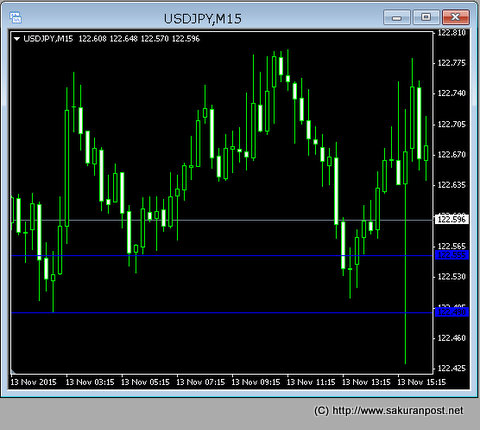Click the 13 Nov 15:15 time label
The image size is (480, 430).
pos(422,382)
